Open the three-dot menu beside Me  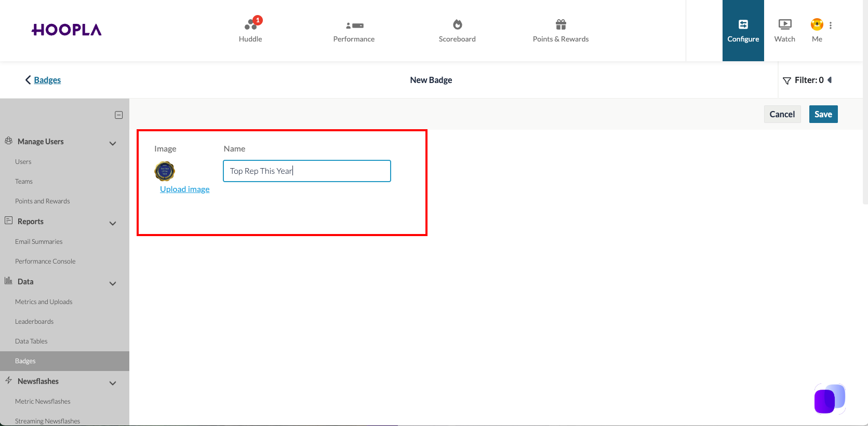[831, 25]
